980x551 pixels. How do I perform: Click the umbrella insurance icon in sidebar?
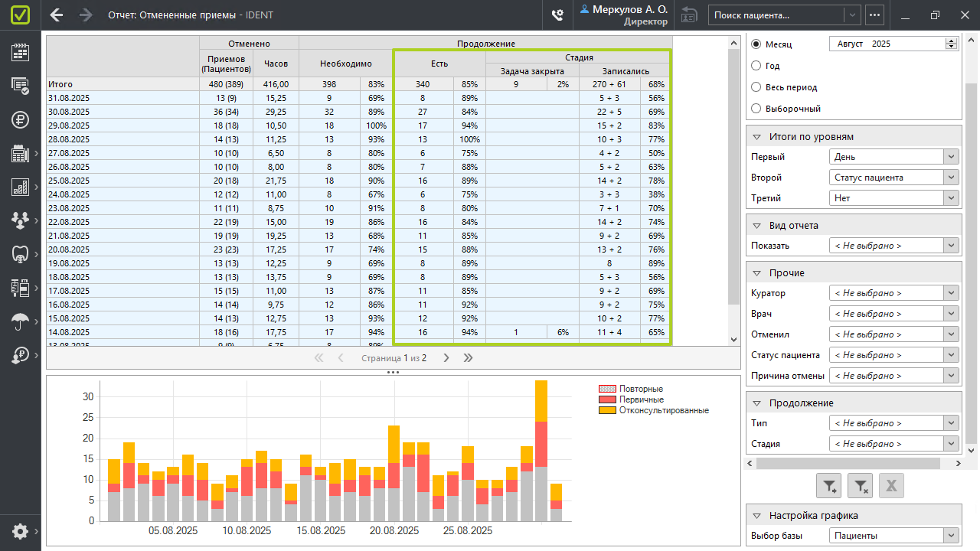point(21,321)
